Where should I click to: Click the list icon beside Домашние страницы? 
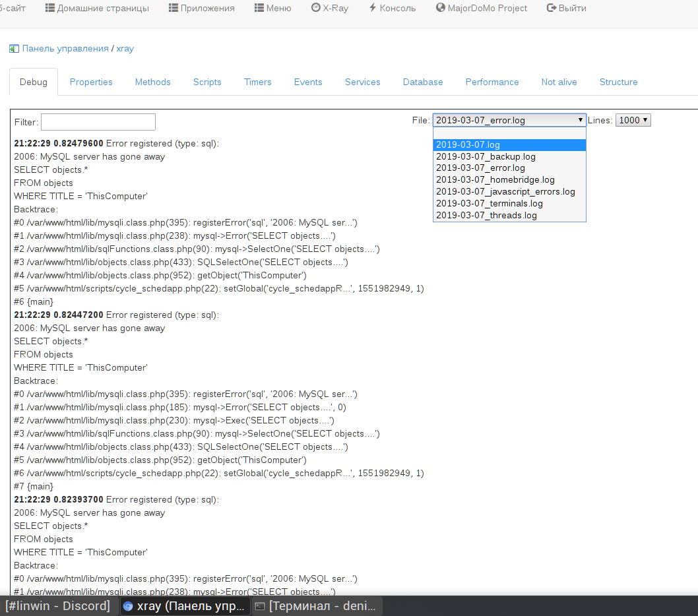(x=50, y=9)
